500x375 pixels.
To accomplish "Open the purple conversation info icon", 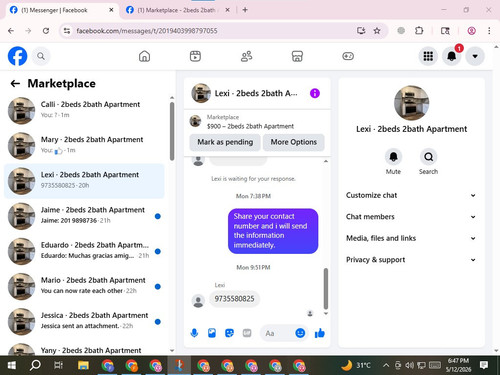I will (315, 93).
